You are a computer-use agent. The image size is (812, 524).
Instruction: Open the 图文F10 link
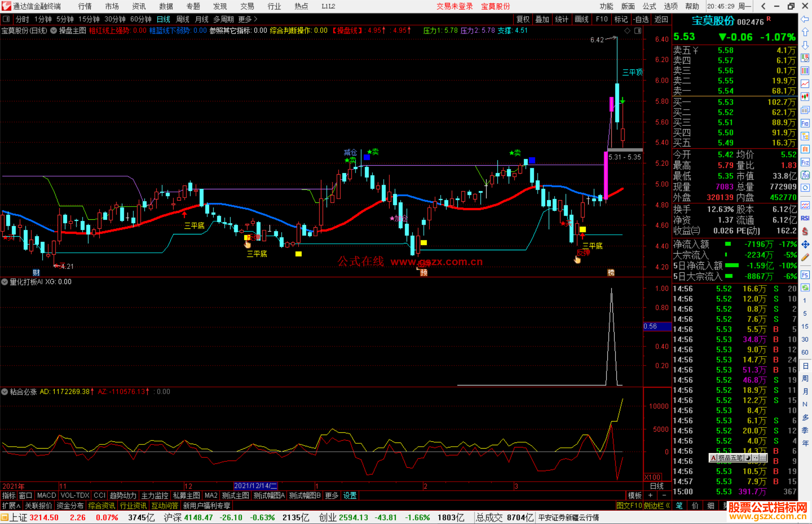tap(629, 506)
